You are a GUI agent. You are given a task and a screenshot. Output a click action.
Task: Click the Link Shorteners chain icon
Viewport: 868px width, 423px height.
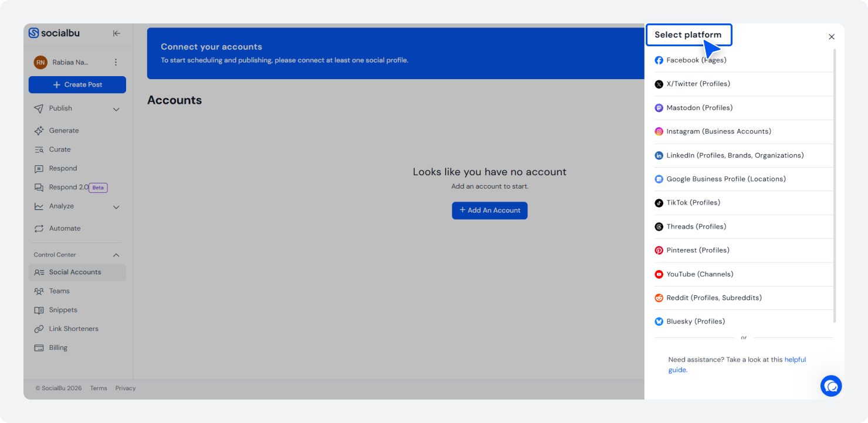coord(39,329)
